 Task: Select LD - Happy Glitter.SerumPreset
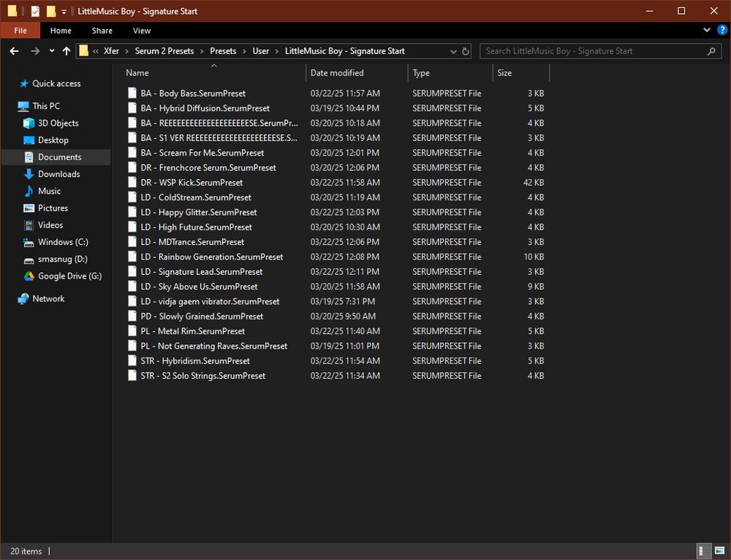(199, 212)
